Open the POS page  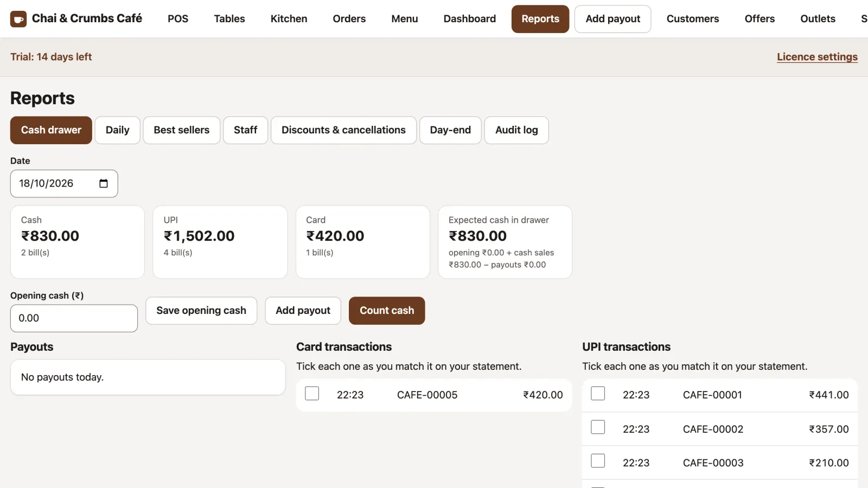pos(178,19)
